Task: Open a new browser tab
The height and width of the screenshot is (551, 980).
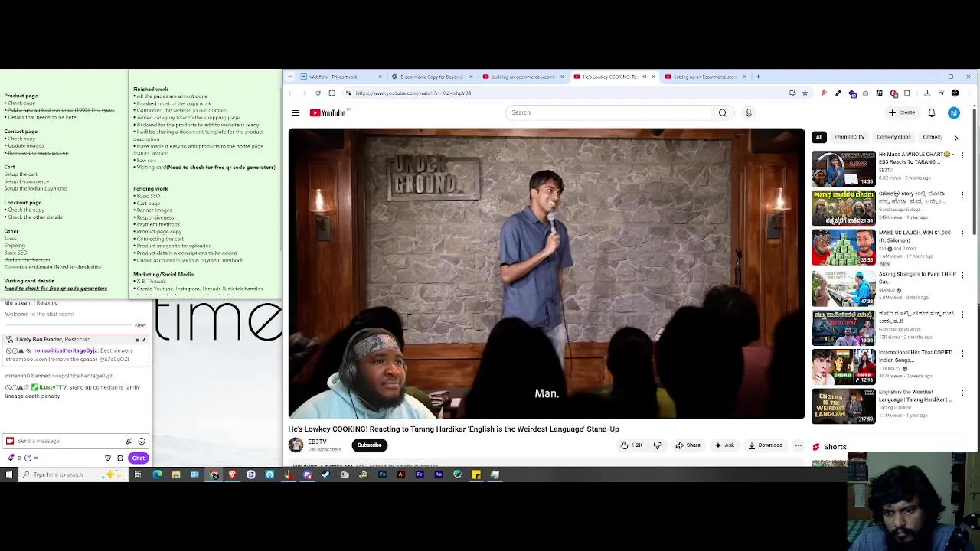Action: coord(758,77)
